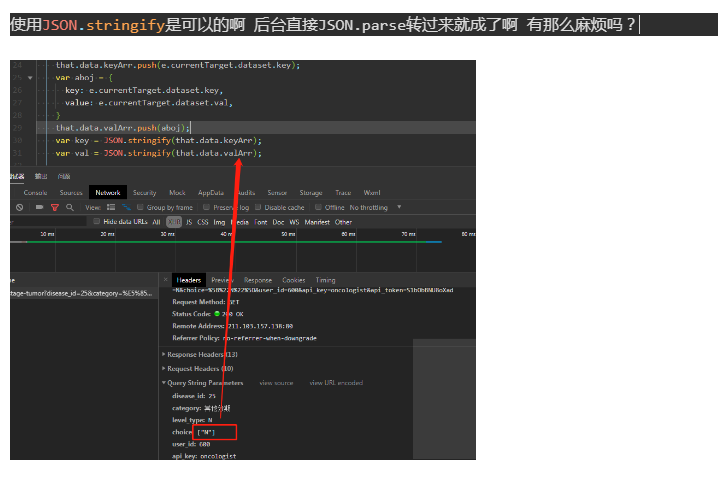Switch to Sensor tab
Screen dimensions: 726x483
tap(277, 193)
